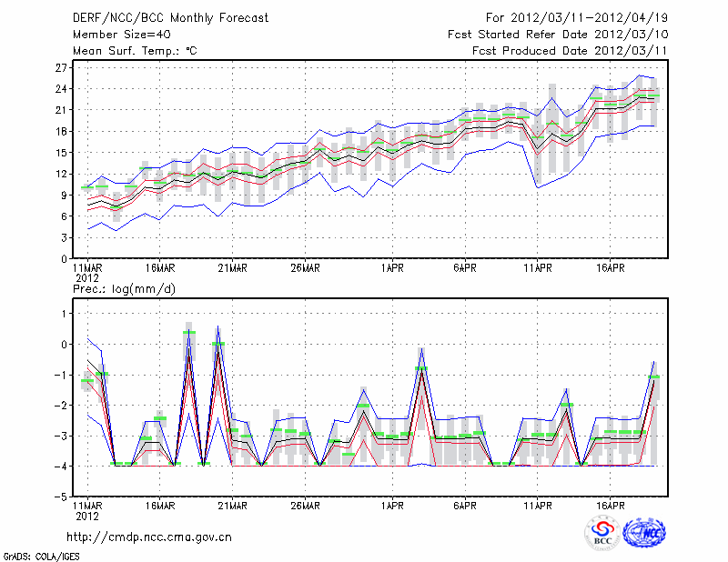The width and height of the screenshot is (728, 562).
Task: Click 16APR label on temperature chart axis
Action: (611, 269)
